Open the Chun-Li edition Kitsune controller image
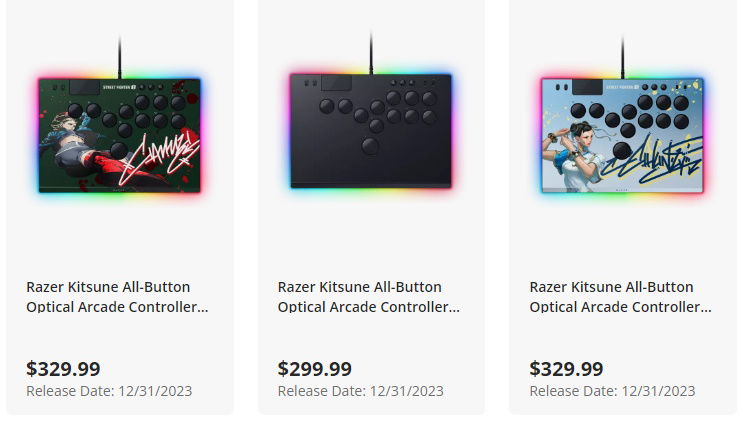This screenshot has height=421, width=743. pyautogui.click(x=622, y=130)
